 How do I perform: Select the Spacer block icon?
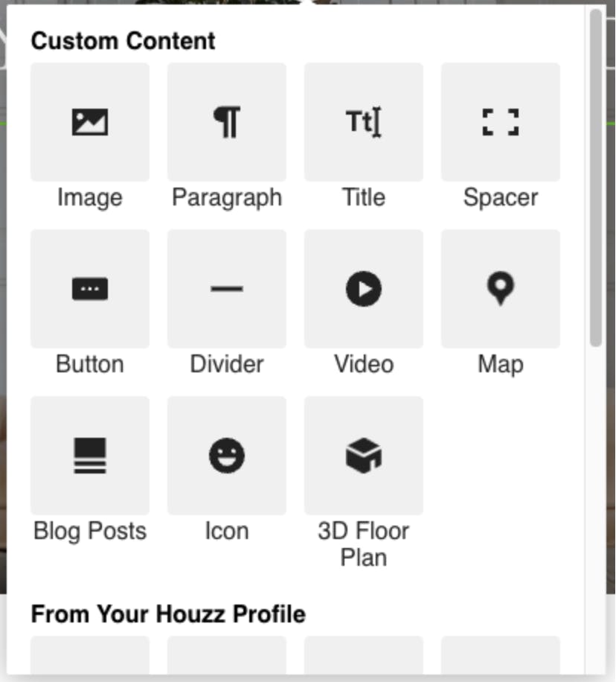click(x=501, y=122)
